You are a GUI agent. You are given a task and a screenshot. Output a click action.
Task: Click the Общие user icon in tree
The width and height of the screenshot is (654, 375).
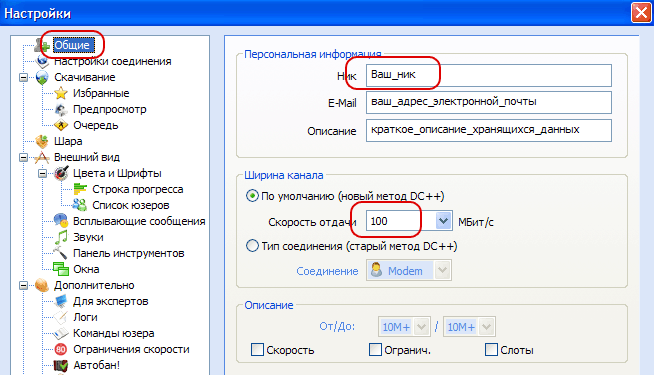coord(42,45)
